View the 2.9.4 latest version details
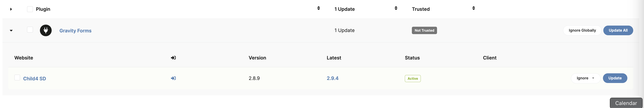The width and height of the screenshot is (644, 108). tap(333, 78)
